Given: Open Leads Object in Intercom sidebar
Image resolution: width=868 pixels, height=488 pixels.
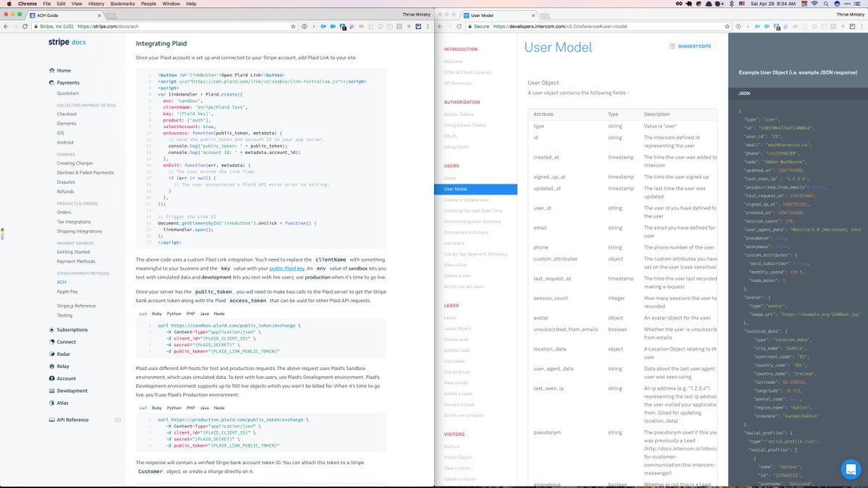Looking at the screenshot, I should [x=457, y=329].
